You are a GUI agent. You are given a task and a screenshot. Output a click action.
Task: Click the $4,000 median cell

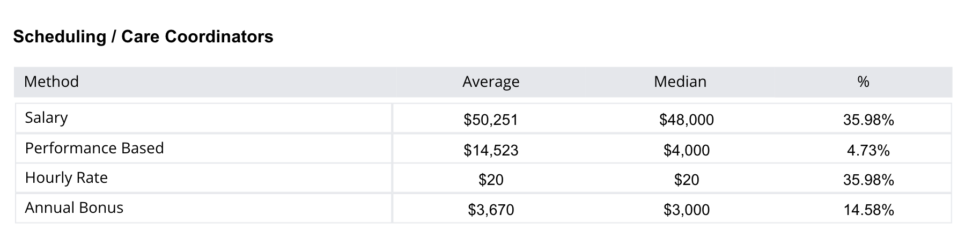(x=686, y=150)
